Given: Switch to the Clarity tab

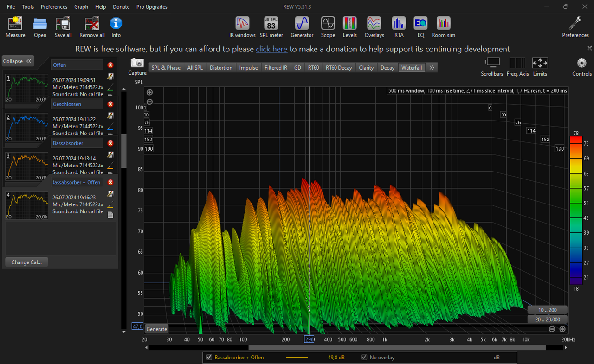Looking at the screenshot, I should 366,68.
